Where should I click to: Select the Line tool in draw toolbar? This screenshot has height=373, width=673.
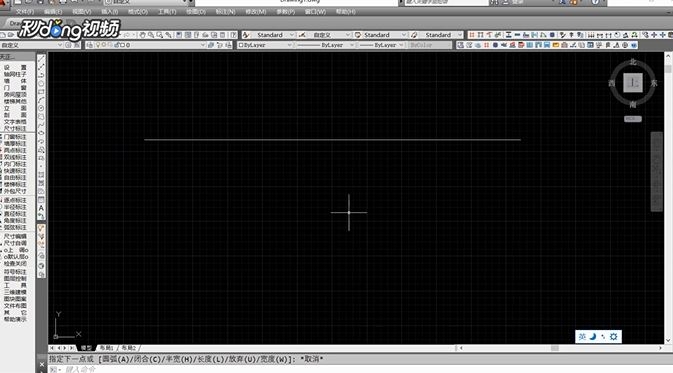pyautogui.click(x=42, y=59)
